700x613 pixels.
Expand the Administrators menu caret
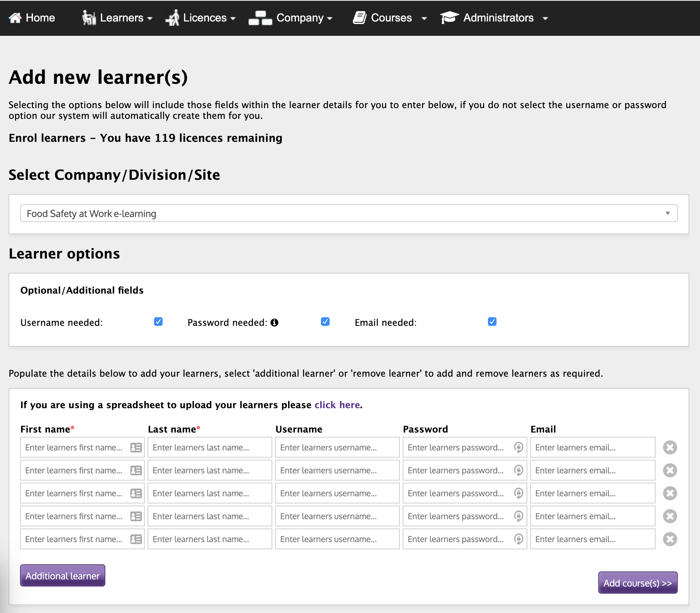coord(545,19)
